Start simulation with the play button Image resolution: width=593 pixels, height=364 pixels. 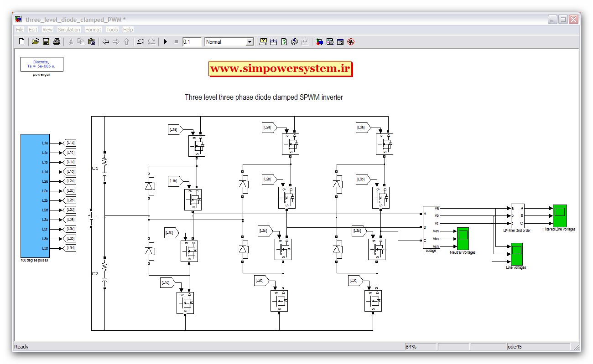165,42
